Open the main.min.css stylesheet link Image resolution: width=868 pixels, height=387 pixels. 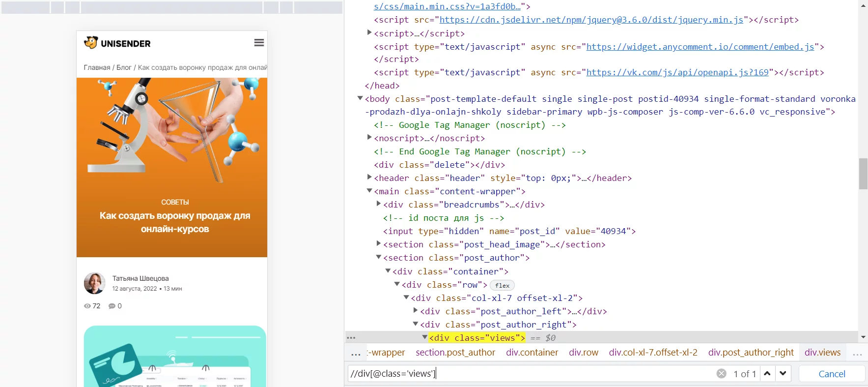tap(447, 6)
